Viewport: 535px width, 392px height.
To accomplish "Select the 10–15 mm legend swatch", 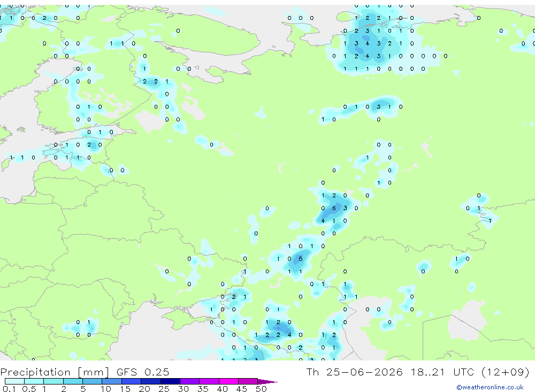I will pos(112,381).
